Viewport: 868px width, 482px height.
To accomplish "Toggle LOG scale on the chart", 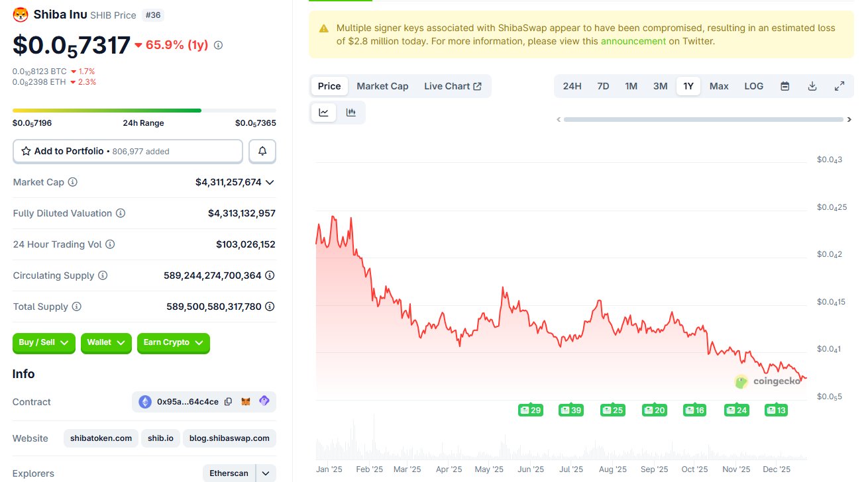I will pyautogui.click(x=753, y=85).
